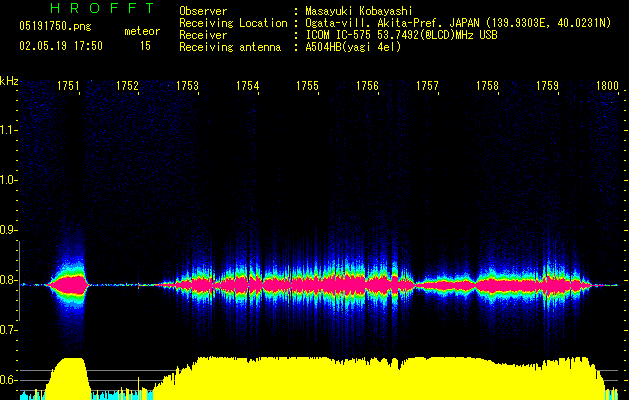
Task: Click the kHz axis unit label
Action: click(9, 81)
